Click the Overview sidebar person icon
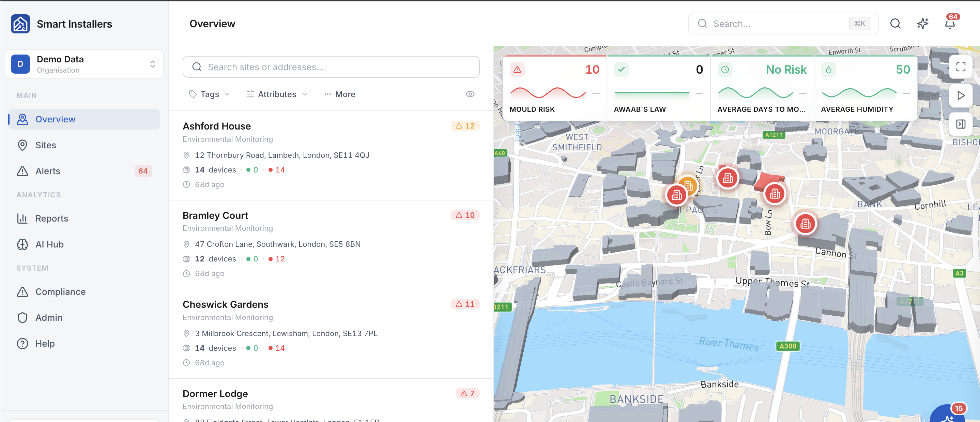 coord(22,119)
